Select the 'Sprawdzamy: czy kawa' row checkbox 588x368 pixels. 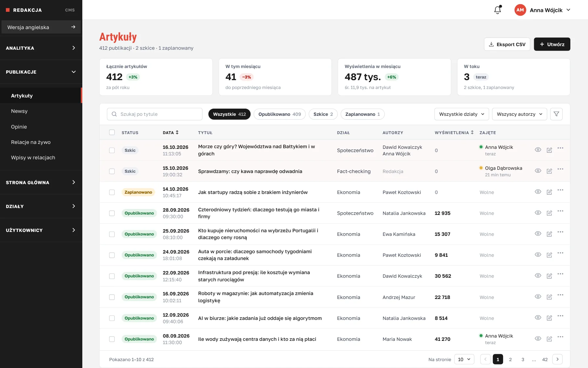pyautogui.click(x=112, y=171)
